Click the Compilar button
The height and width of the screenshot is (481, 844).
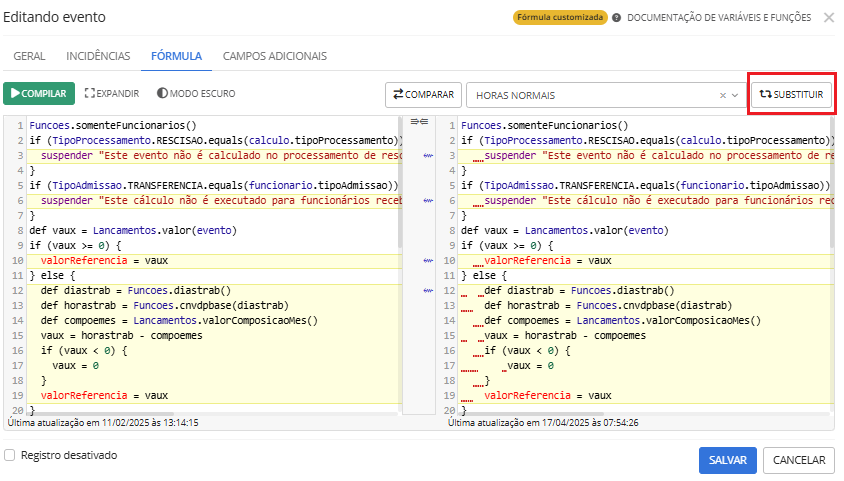click(39, 94)
